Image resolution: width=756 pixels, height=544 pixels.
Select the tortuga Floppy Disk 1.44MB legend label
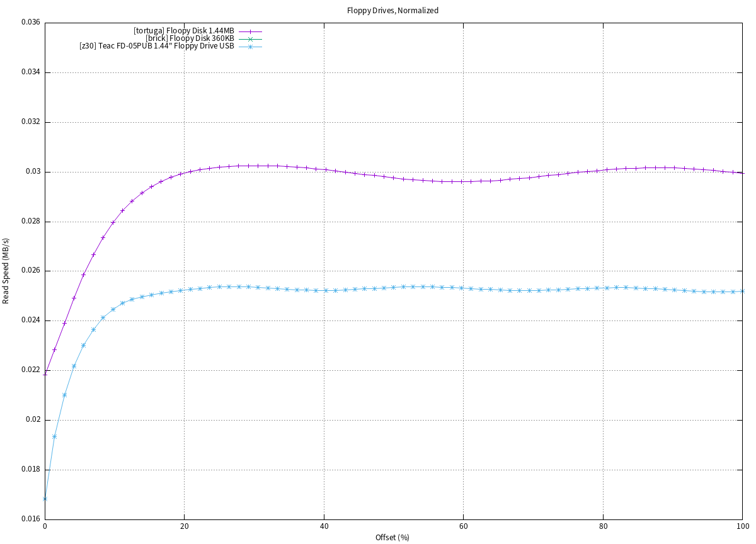tap(183, 31)
